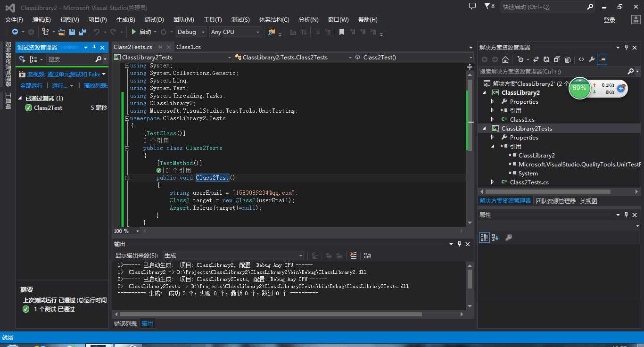The height and width of the screenshot is (347, 644).
Task: Open the 调试(D) menu
Action: pyautogui.click(x=154, y=20)
